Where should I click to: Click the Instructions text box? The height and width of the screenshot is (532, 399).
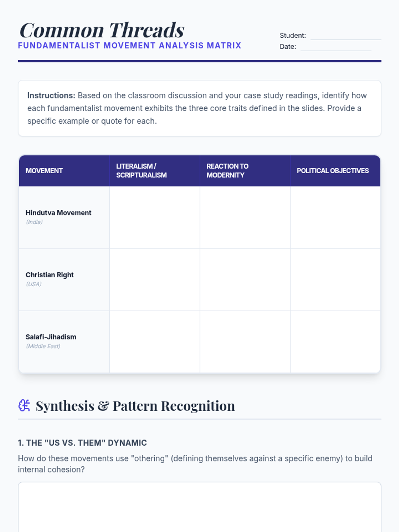(x=199, y=108)
